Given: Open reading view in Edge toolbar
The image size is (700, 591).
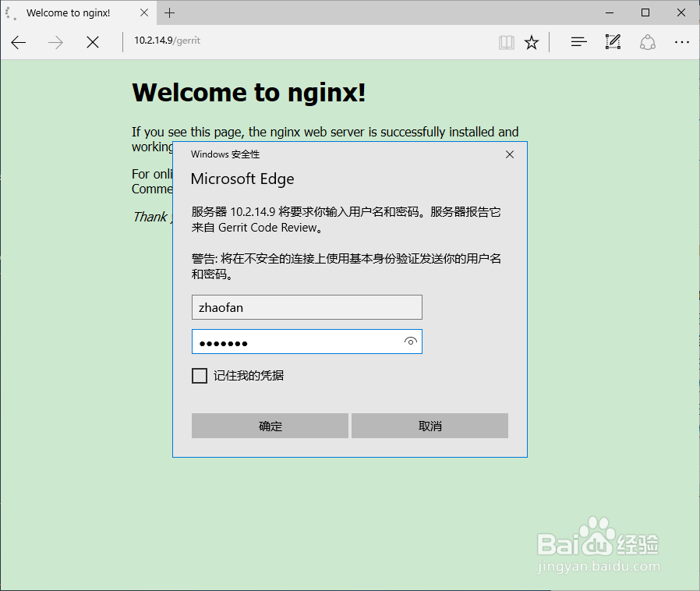Looking at the screenshot, I should 507,42.
